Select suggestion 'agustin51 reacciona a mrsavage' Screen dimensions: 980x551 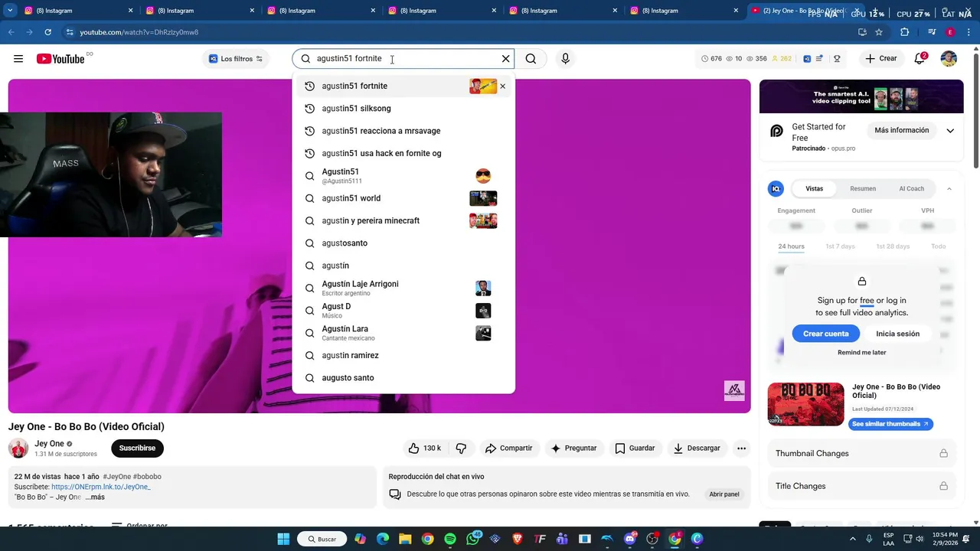[403, 131]
